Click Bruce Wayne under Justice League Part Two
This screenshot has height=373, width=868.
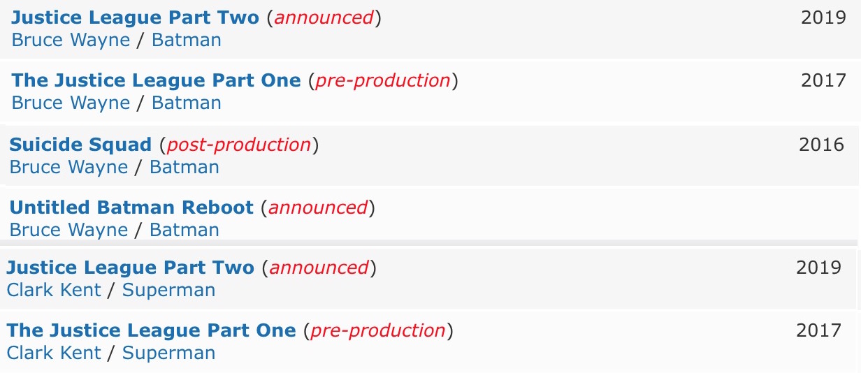pos(71,40)
